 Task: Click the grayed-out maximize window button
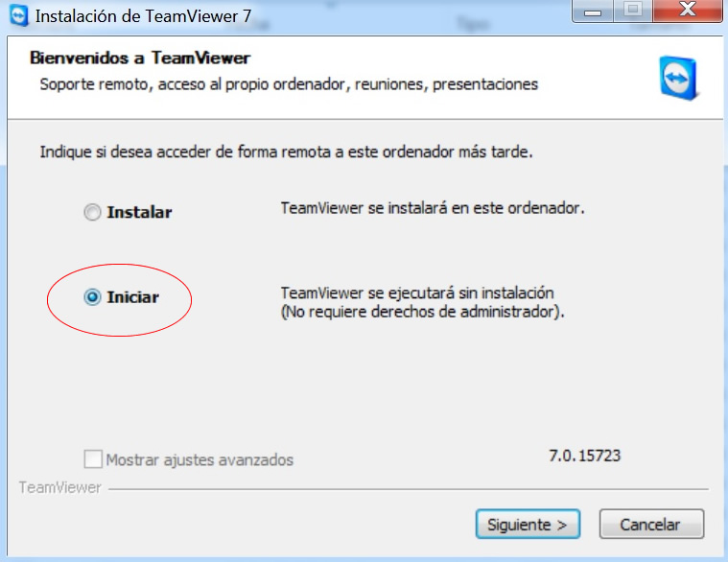click(632, 11)
